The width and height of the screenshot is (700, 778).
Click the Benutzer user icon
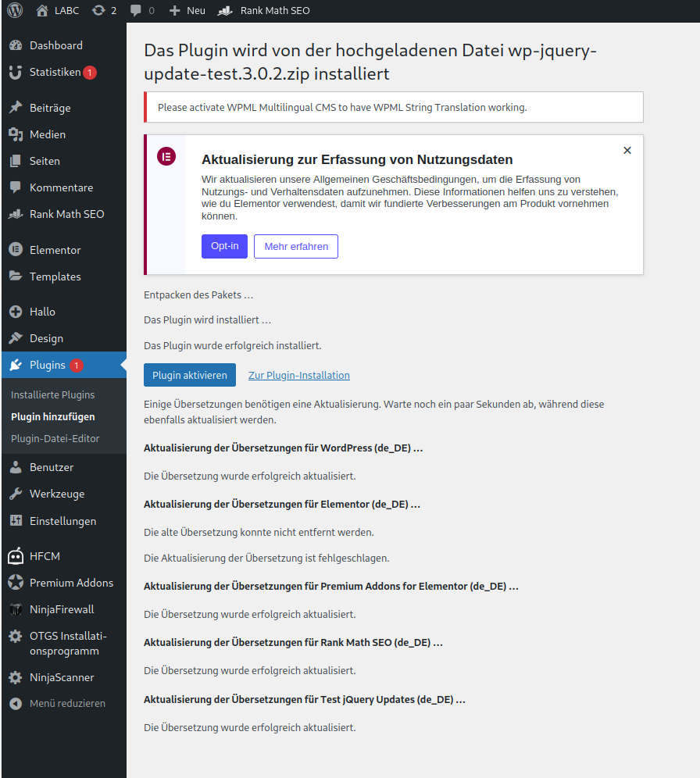[16, 467]
